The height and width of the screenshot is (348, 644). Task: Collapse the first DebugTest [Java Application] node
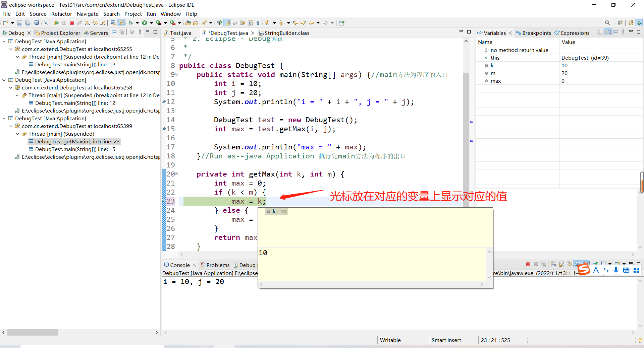click(4, 41)
